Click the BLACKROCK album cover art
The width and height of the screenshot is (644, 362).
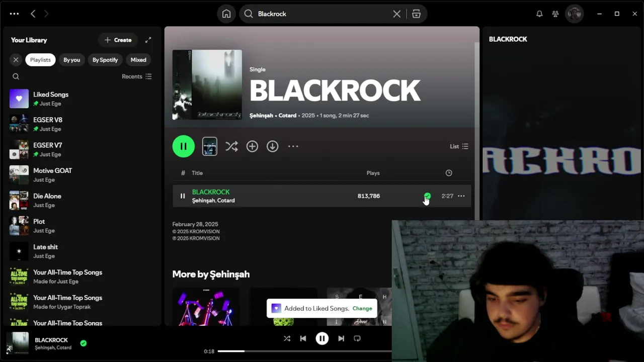pos(207,84)
